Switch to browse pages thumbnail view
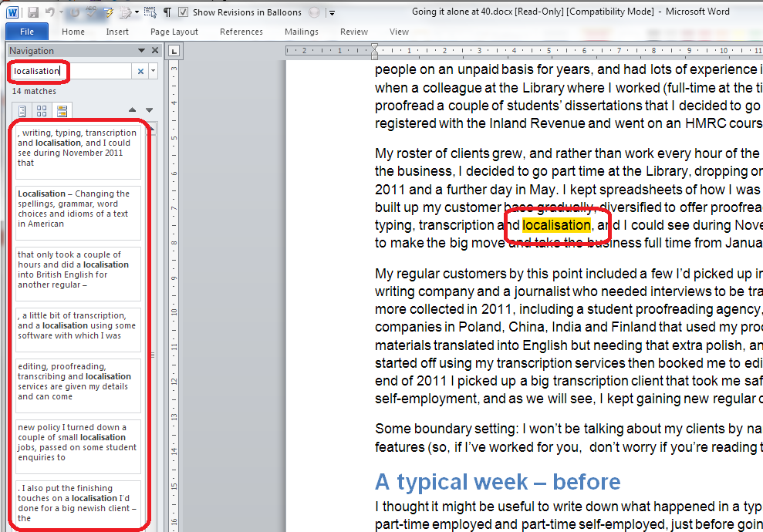Screen dimensions: 763x532 (42, 110)
